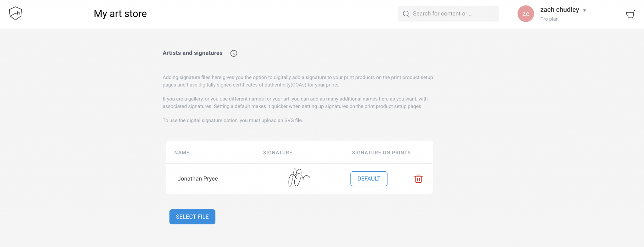The height and width of the screenshot is (247, 644).
Task: Click the store logo icon top-left
Action: (x=15, y=13)
